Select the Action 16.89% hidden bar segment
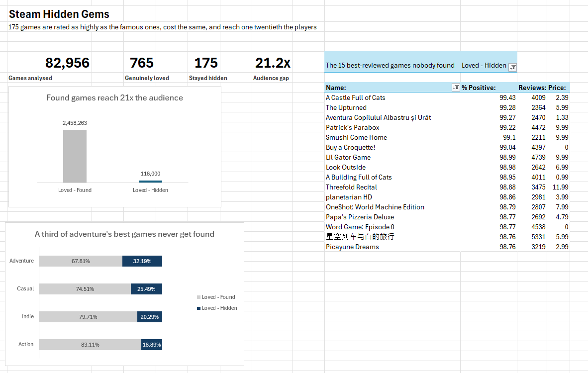 pyautogui.click(x=152, y=345)
